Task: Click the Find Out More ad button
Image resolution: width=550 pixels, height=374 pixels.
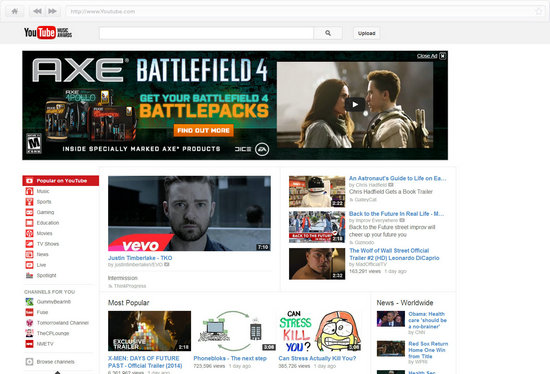Action: tap(203, 130)
